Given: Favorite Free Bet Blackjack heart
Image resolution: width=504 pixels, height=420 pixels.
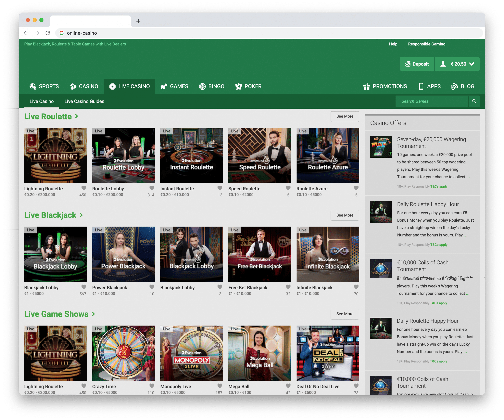Looking at the screenshot, I should (x=288, y=287).
